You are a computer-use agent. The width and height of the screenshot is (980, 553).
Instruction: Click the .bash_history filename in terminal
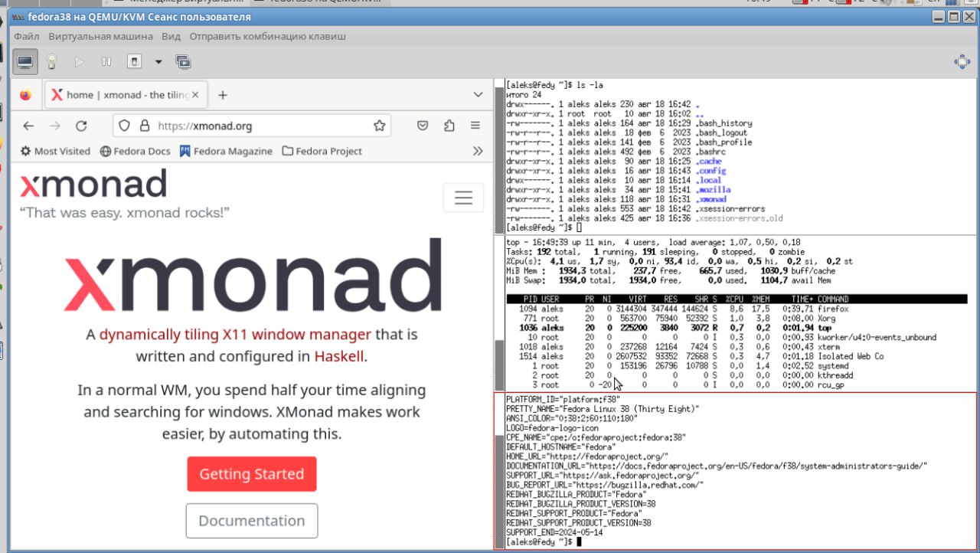click(x=724, y=123)
